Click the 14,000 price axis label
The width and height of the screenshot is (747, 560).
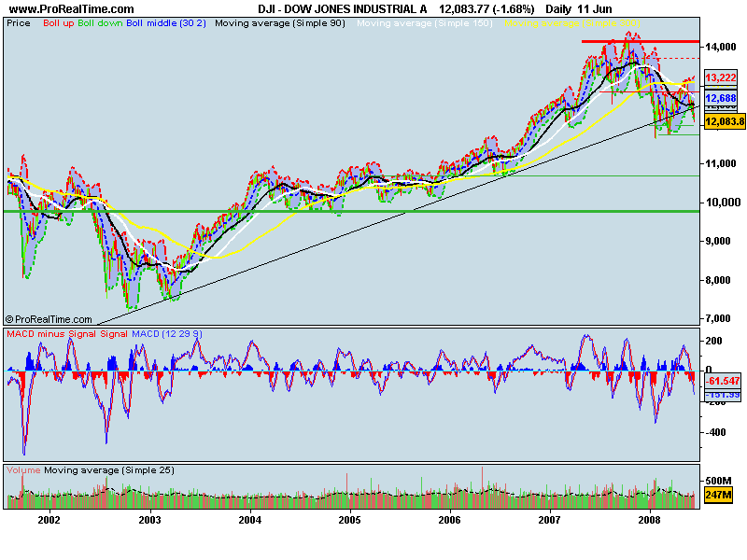click(x=721, y=47)
